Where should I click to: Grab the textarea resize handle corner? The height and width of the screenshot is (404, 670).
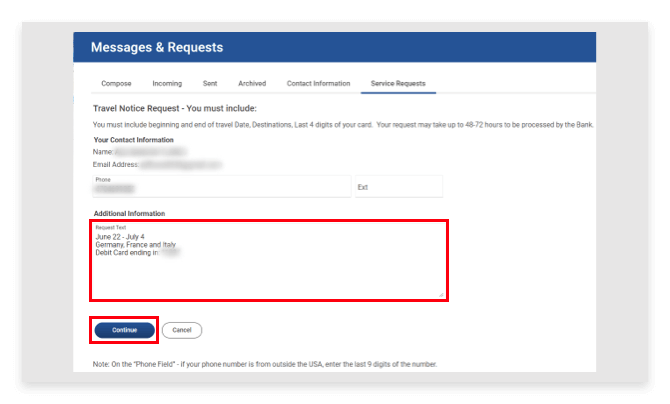(441, 294)
